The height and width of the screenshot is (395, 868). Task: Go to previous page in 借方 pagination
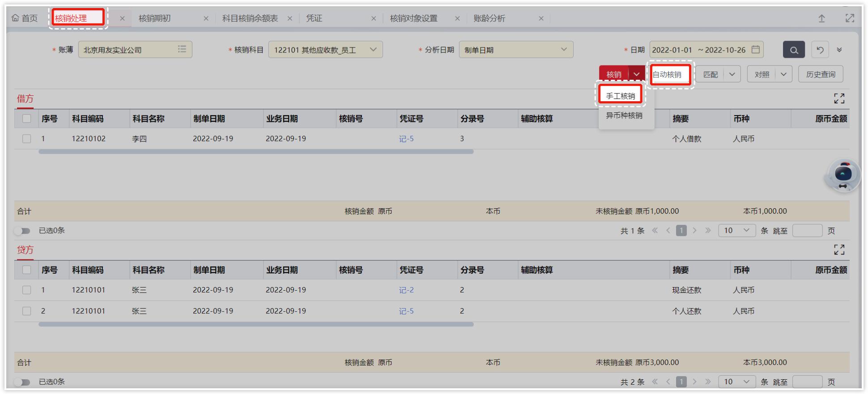point(668,231)
